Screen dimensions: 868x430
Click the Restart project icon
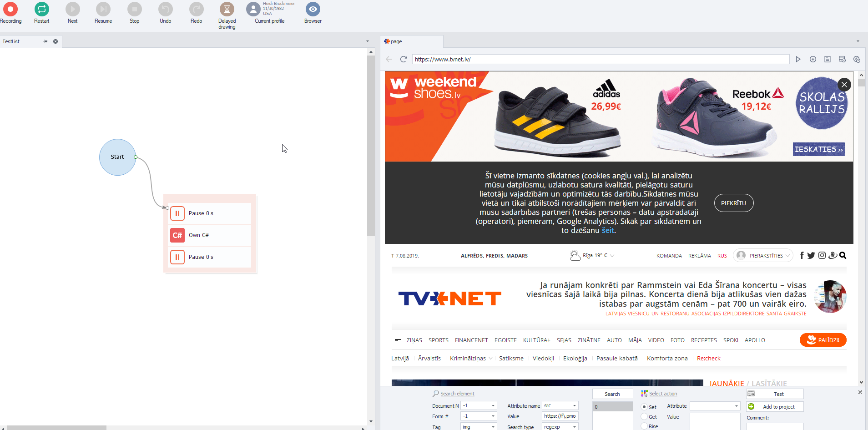(x=41, y=9)
